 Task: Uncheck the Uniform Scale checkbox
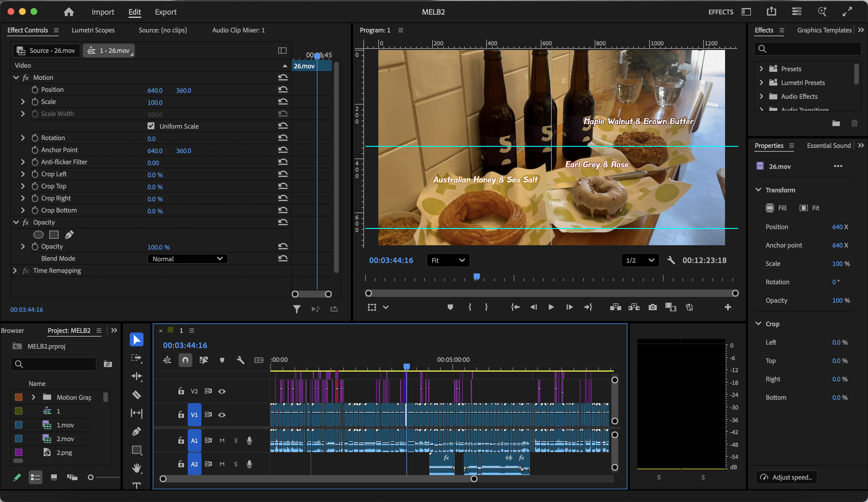[x=151, y=126]
